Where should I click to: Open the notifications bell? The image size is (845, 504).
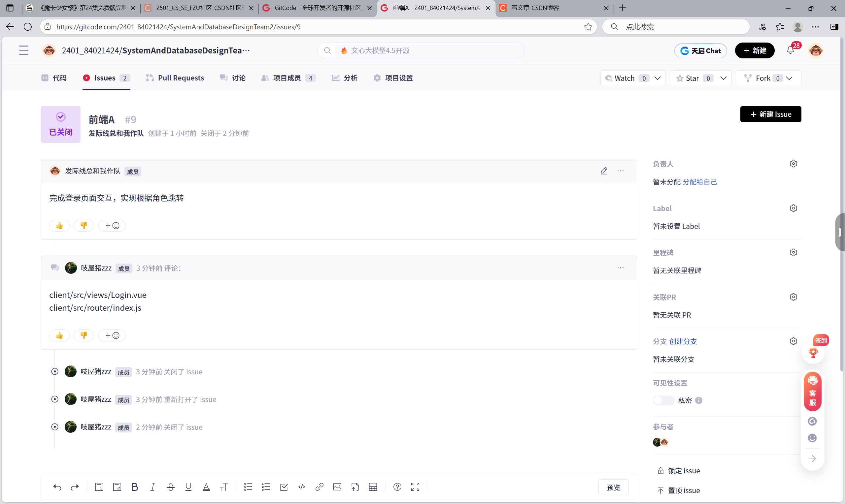pos(790,50)
